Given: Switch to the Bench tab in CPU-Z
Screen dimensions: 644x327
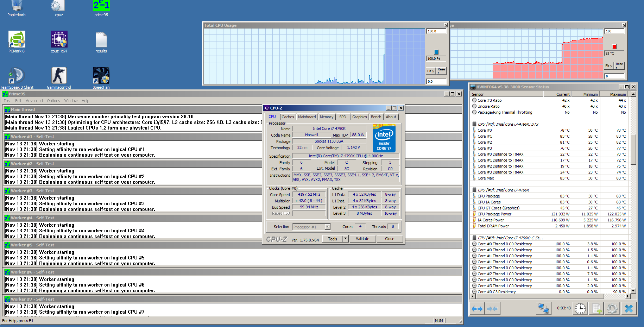Looking at the screenshot, I should pos(376,117).
